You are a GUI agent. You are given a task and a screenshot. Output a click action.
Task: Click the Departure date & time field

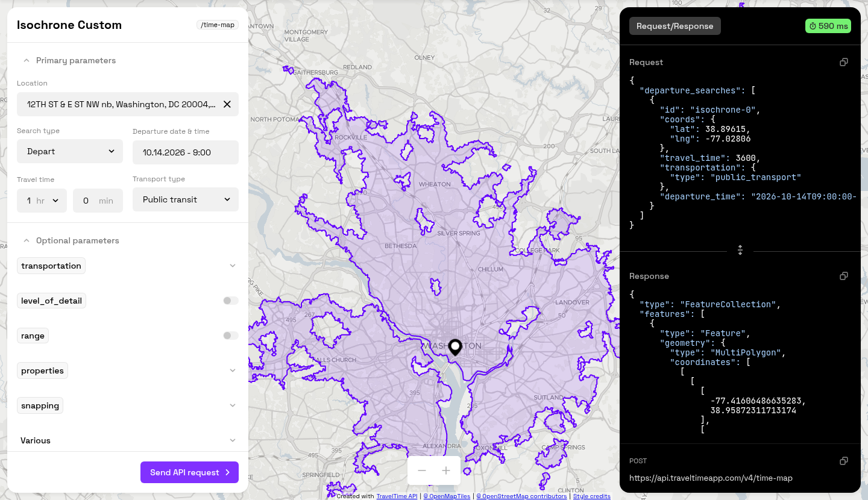pos(186,152)
